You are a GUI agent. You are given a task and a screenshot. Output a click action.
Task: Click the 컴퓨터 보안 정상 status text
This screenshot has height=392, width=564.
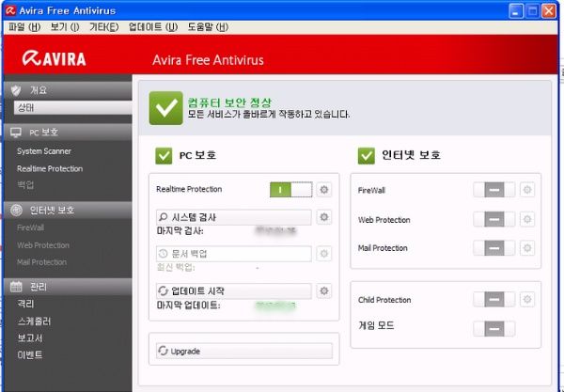coord(229,102)
